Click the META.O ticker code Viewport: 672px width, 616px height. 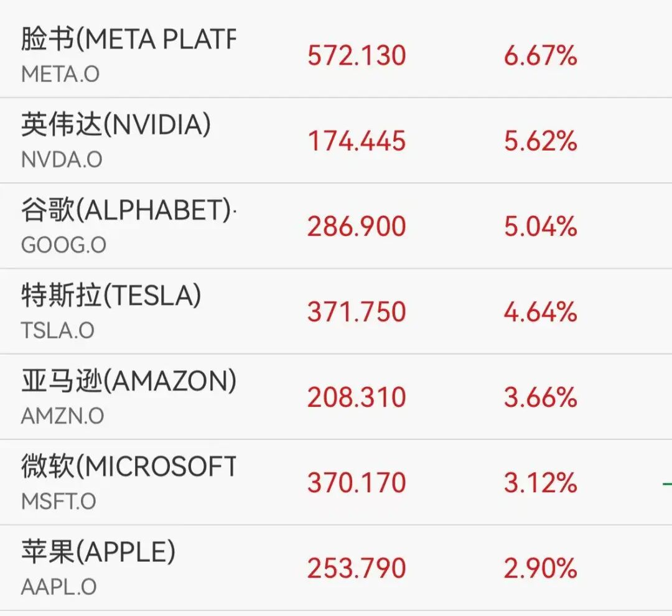pyautogui.click(x=60, y=75)
